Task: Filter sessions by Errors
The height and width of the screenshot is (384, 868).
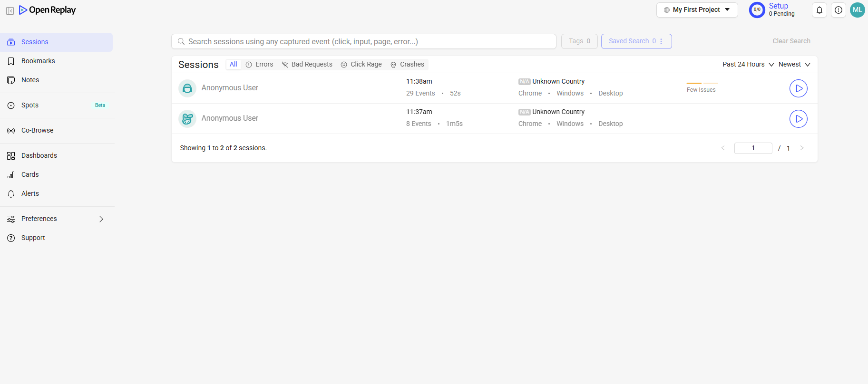Action: click(x=260, y=65)
